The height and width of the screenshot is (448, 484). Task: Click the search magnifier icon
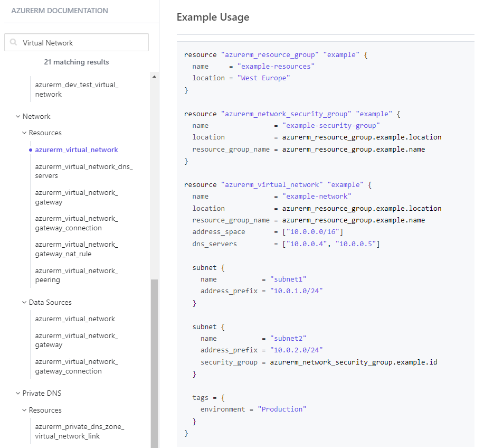(13, 42)
